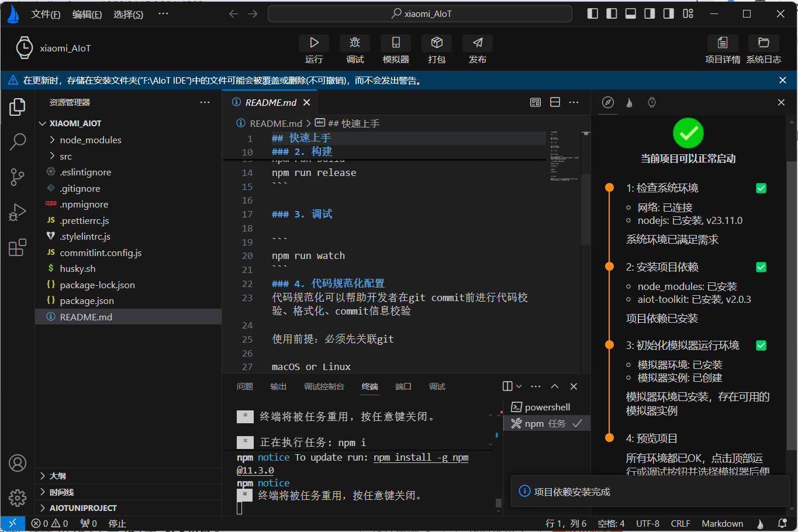Switch to the 输出 panel tab
The image size is (798, 532).
[278, 386]
